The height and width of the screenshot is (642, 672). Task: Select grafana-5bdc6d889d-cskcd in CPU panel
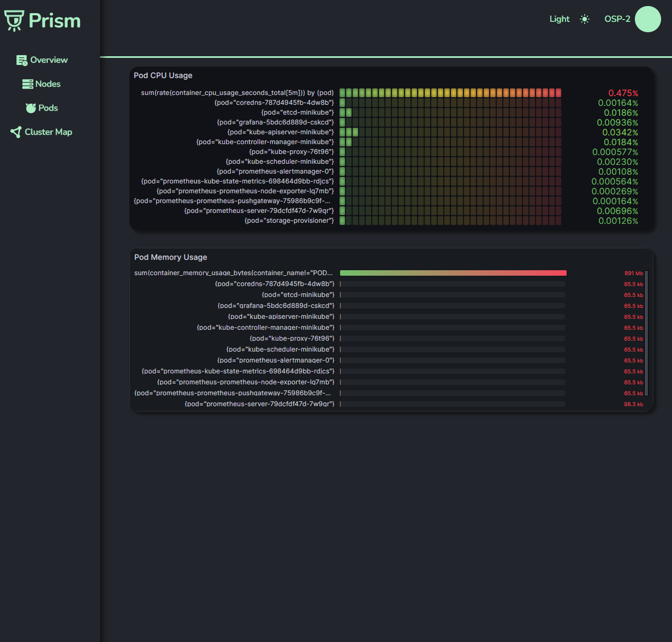pyautogui.click(x=276, y=122)
